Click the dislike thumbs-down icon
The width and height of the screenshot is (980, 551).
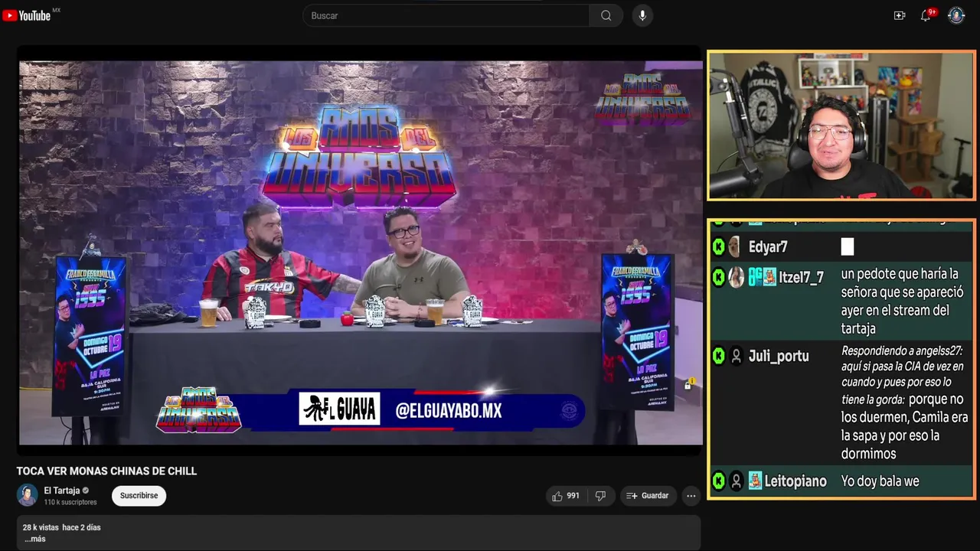click(600, 496)
